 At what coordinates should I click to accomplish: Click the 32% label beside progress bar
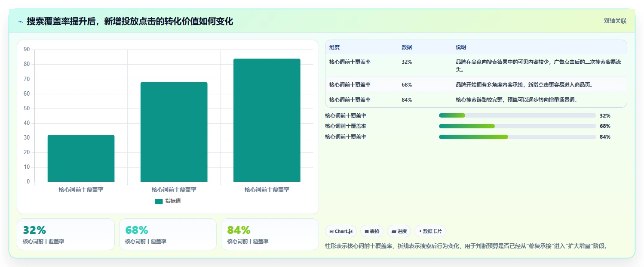[x=605, y=116]
